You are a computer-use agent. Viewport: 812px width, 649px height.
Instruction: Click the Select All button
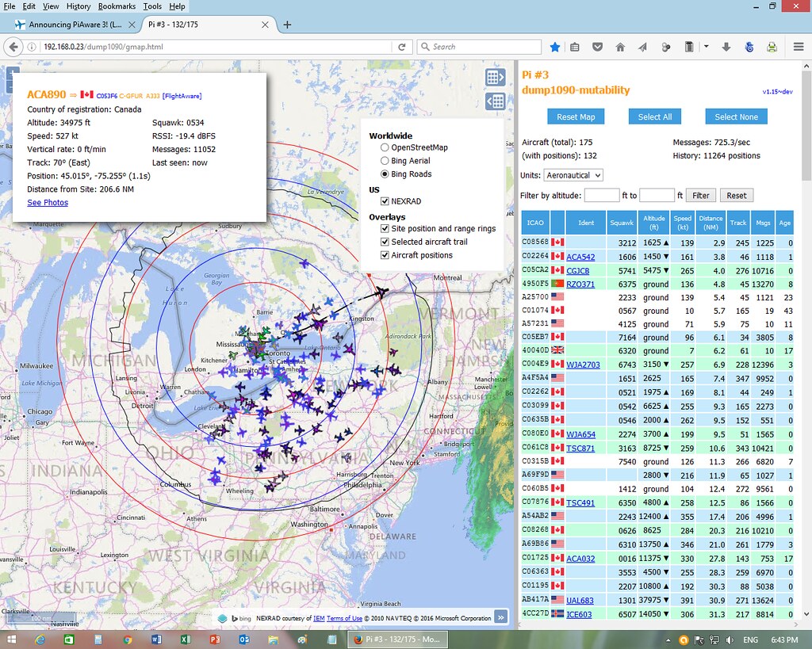coord(654,117)
